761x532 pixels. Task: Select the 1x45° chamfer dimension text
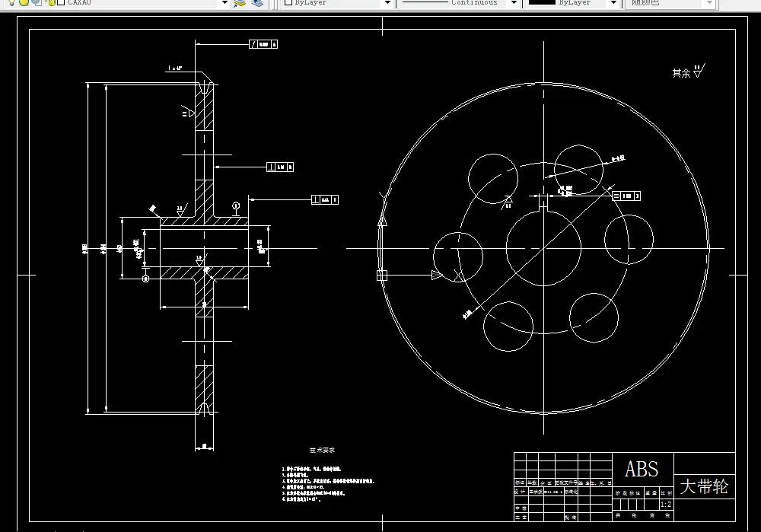tap(175, 68)
